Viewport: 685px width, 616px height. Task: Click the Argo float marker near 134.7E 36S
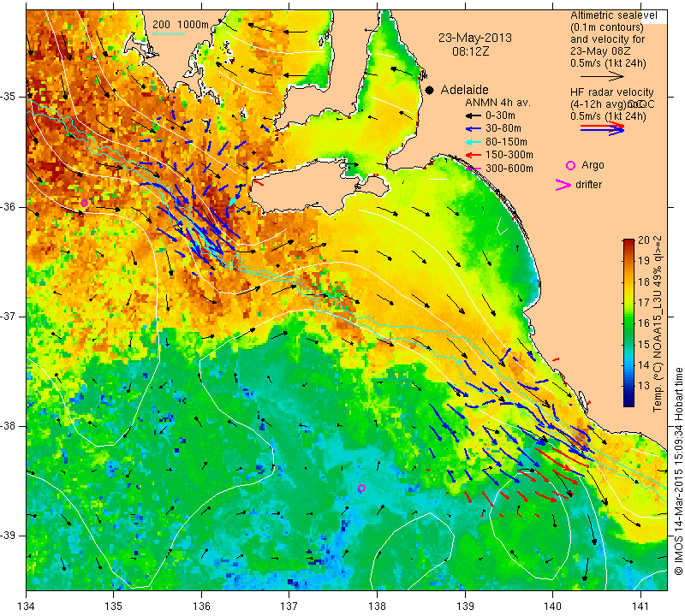tap(84, 203)
